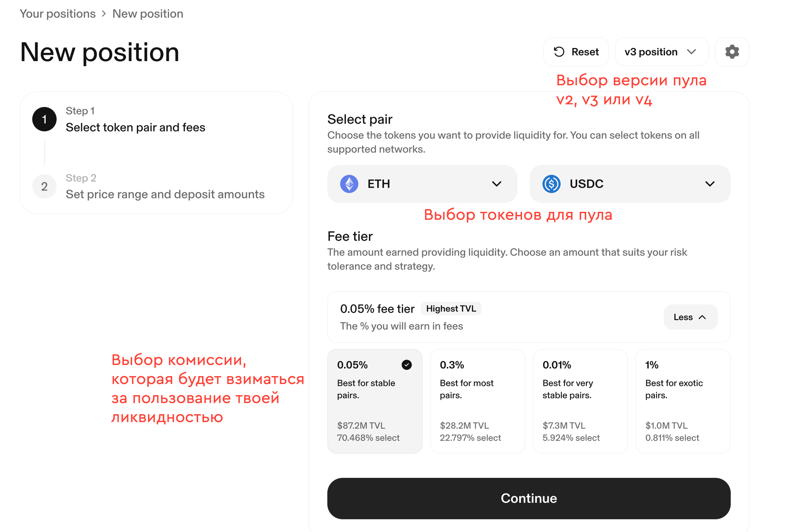Click the checkmark on 0.05% tier
This screenshot has height=532, width=794.
click(x=407, y=365)
